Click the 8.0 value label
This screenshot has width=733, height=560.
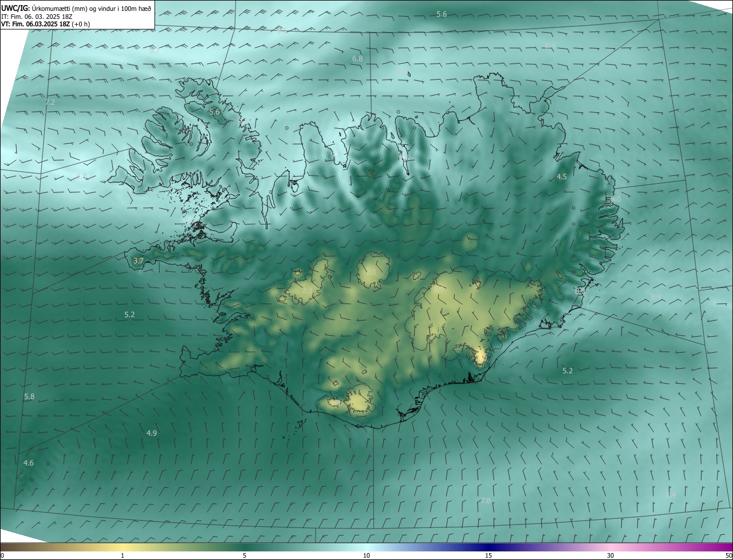616,199
